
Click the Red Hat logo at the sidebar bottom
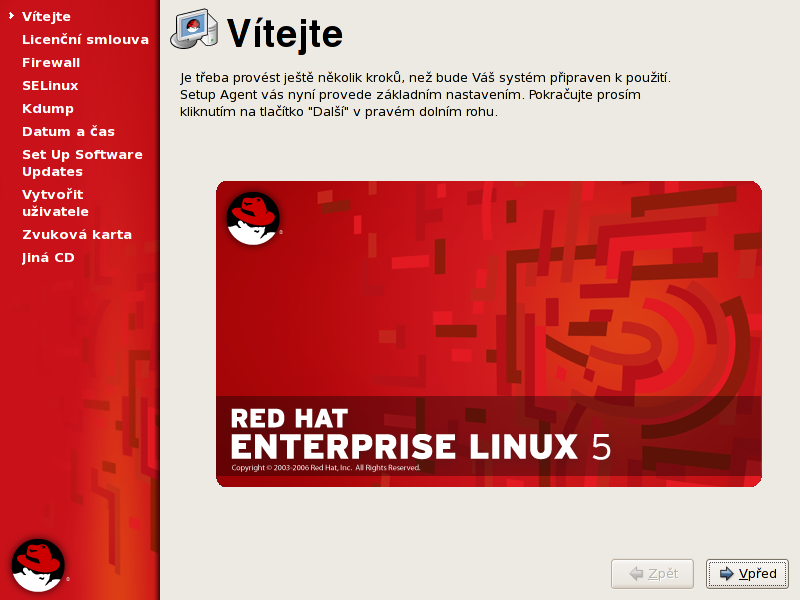[38, 564]
